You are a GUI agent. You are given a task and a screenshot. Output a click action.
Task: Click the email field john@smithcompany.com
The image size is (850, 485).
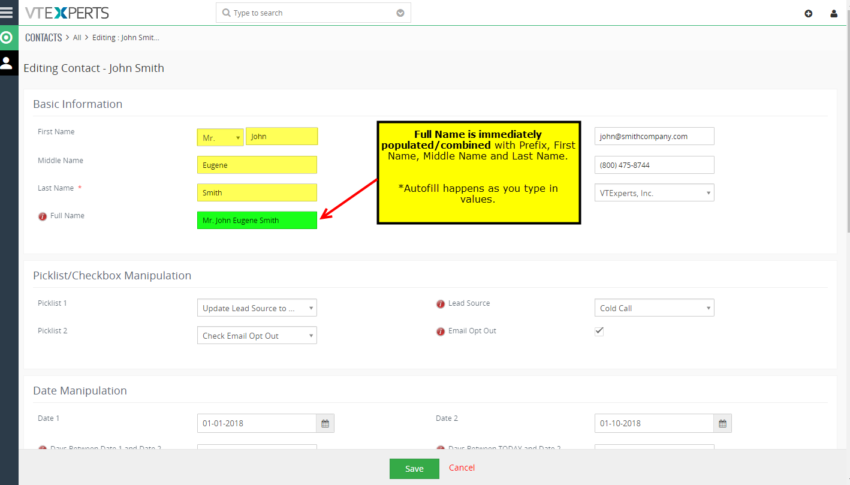(x=654, y=136)
